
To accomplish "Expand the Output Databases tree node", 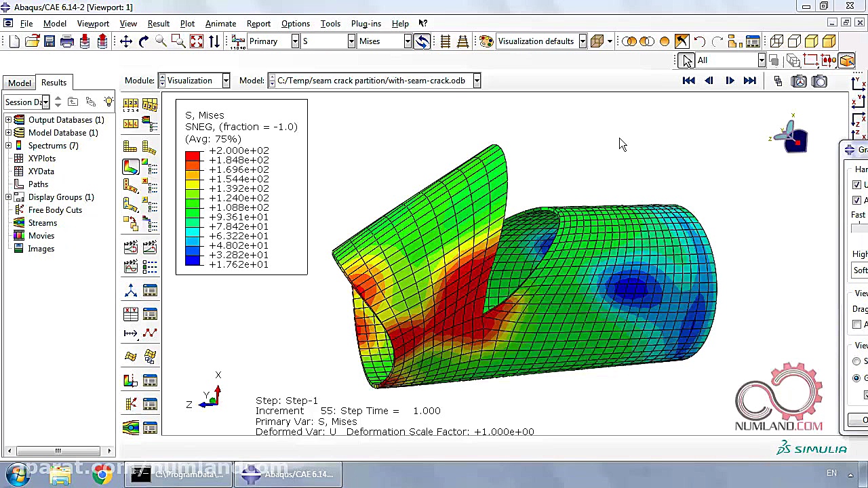I will click(x=8, y=120).
